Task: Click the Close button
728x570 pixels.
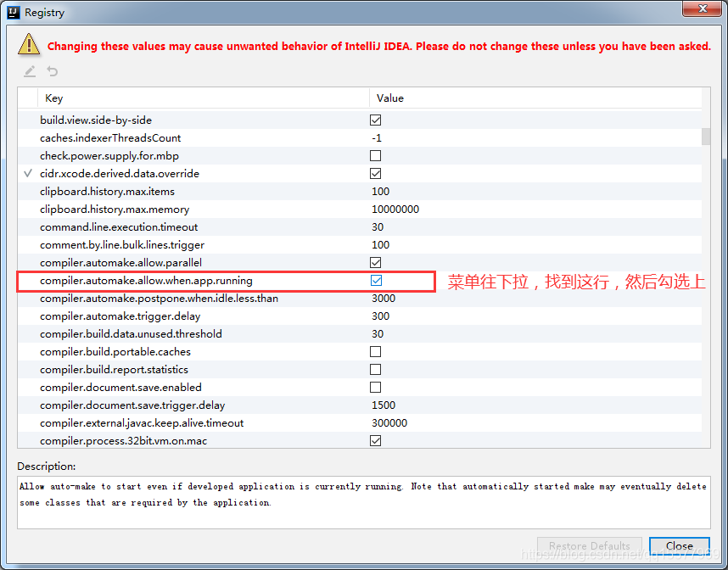Action: click(680, 546)
